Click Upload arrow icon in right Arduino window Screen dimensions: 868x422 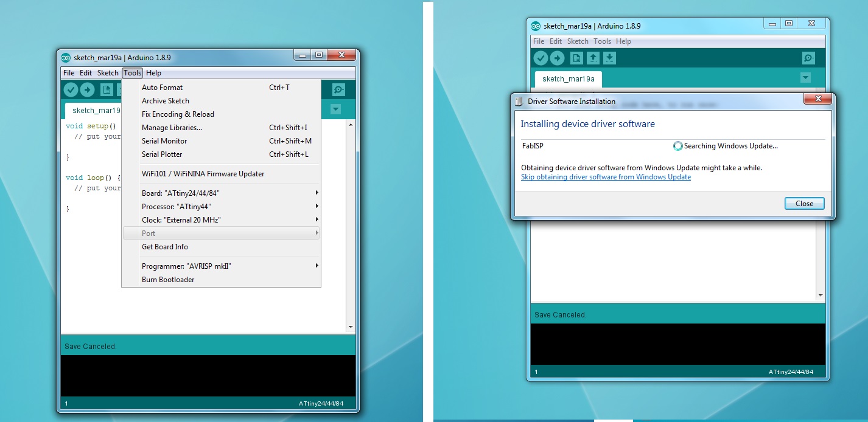(x=557, y=58)
